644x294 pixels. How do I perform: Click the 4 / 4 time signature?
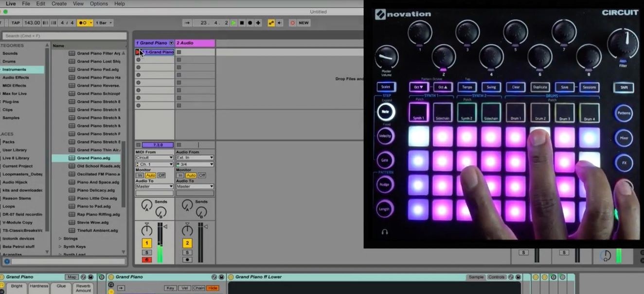point(67,23)
